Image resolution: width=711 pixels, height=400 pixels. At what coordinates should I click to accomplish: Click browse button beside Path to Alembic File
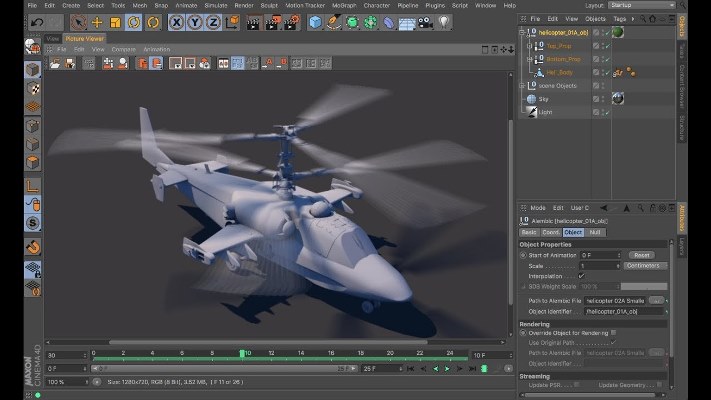point(656,300)
